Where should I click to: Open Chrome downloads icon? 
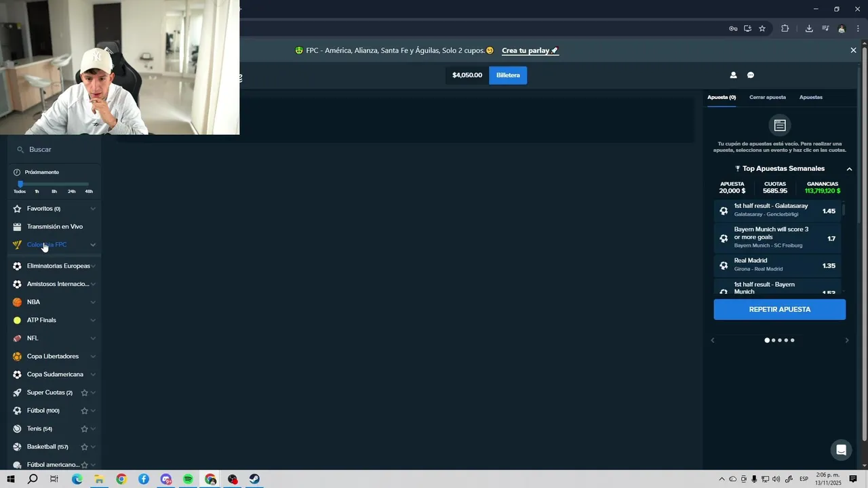coord(809,28)
